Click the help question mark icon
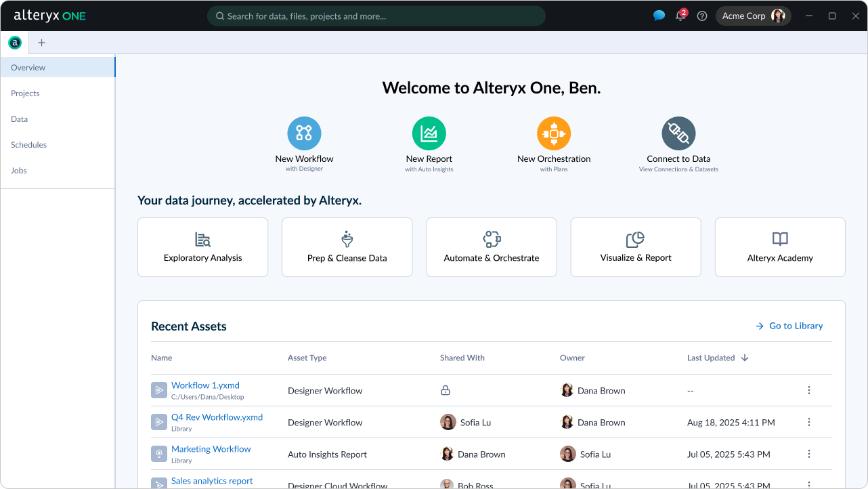The height and width of the screenshot is (489, 868). click(x=702, y=16)
